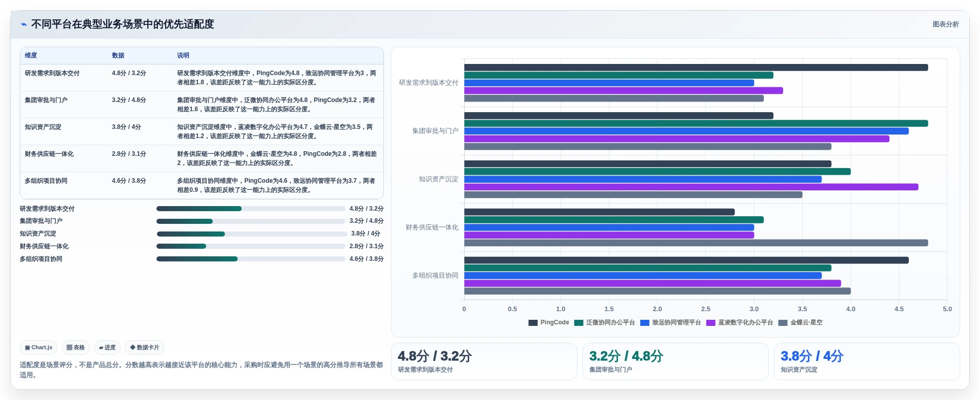Click the footnote starting with 适配度是场景评分
Image resolution: width=980 pixels, height=400 pixels.
[x=201, y=370]
